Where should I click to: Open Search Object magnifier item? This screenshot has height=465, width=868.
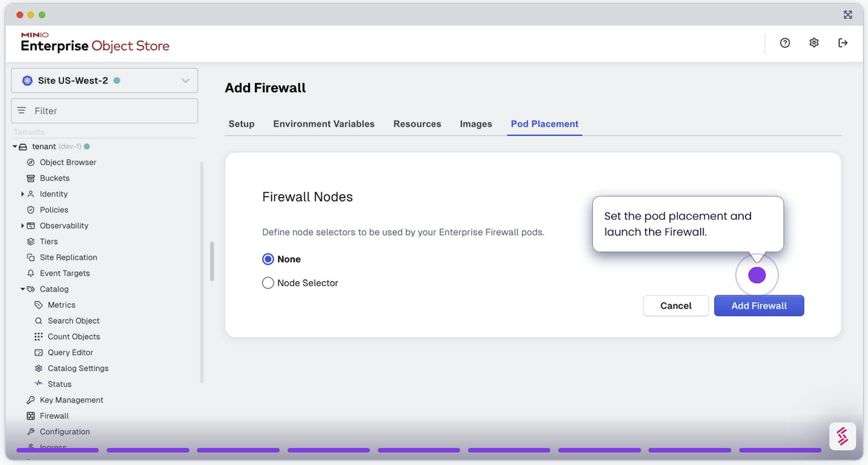(x=73, y=321)
